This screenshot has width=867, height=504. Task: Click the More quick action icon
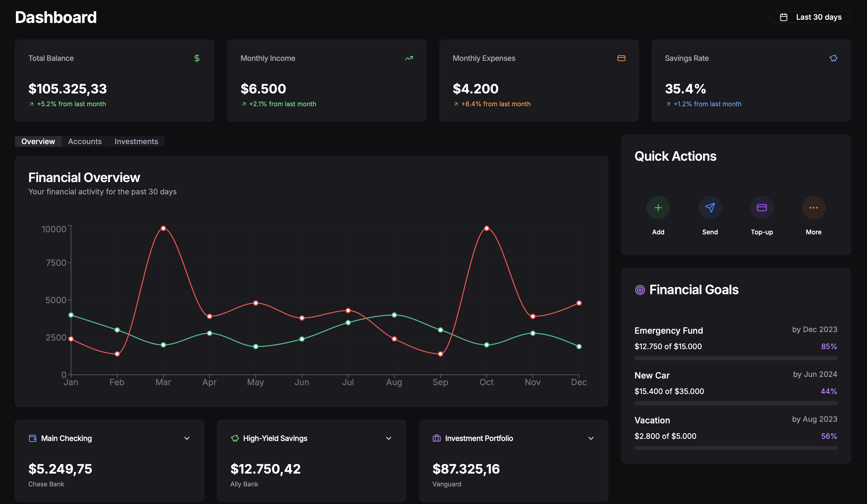[x=813, y=207]
